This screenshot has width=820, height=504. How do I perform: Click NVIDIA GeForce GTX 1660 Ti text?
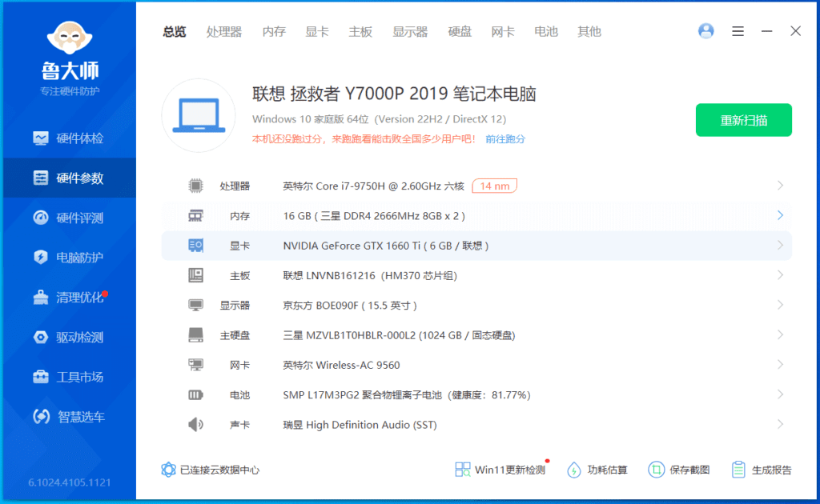385,246
